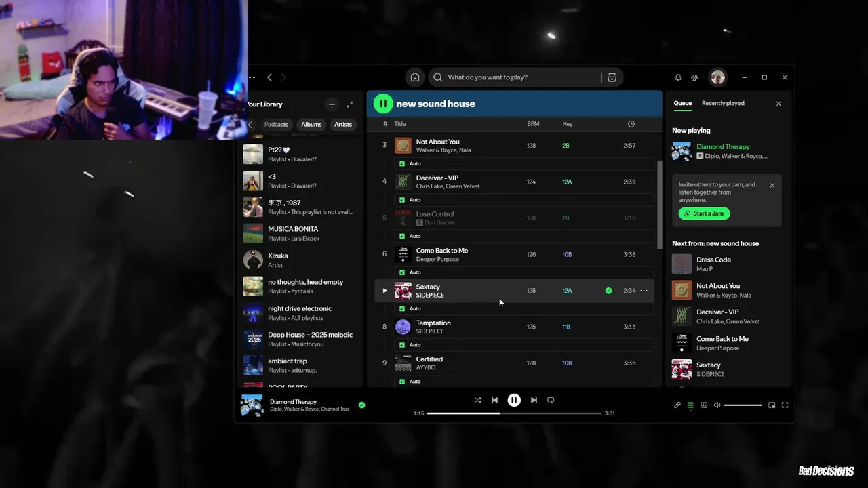The height and width of the screenshot is (488, 868).
Task: Click the track list scrollbar
Action: 658,204
